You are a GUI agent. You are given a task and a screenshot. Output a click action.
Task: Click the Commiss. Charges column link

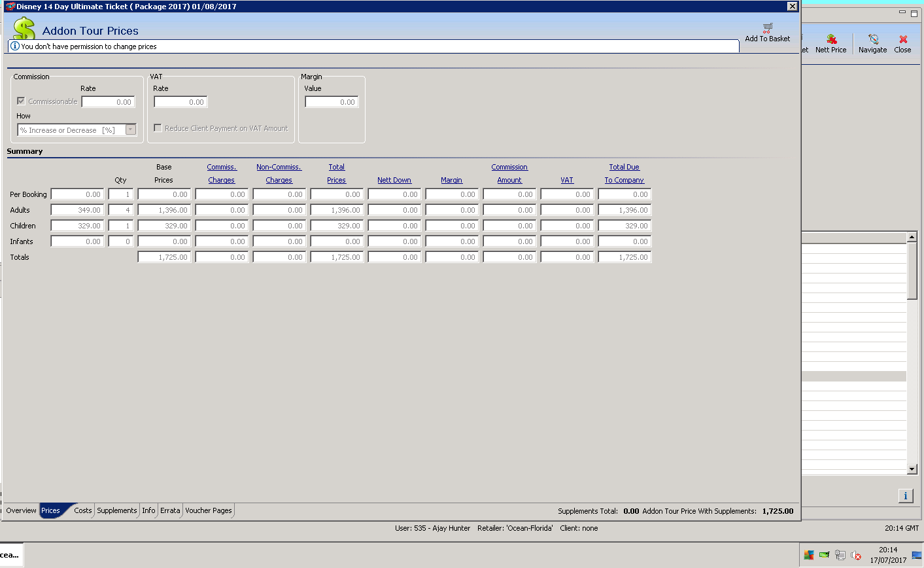222,173
